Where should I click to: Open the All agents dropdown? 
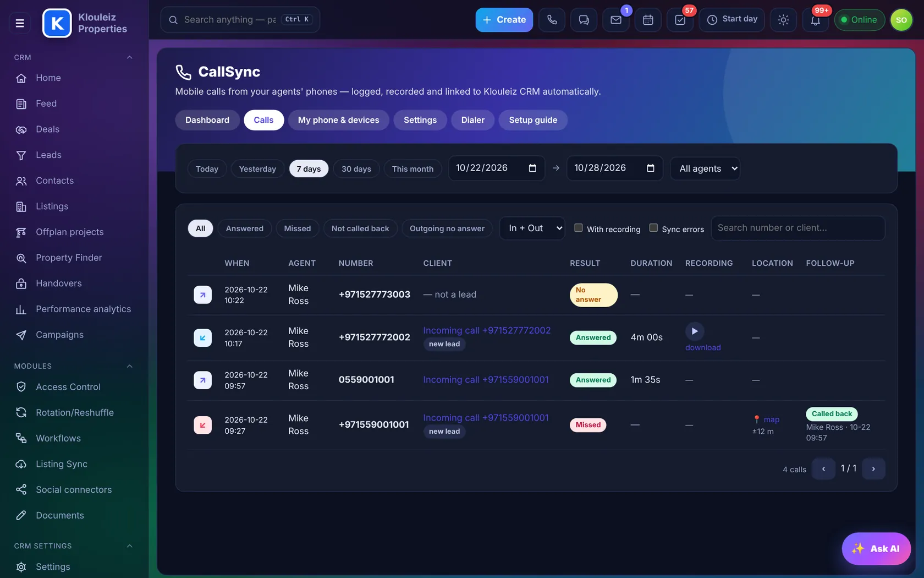[705, 168]
